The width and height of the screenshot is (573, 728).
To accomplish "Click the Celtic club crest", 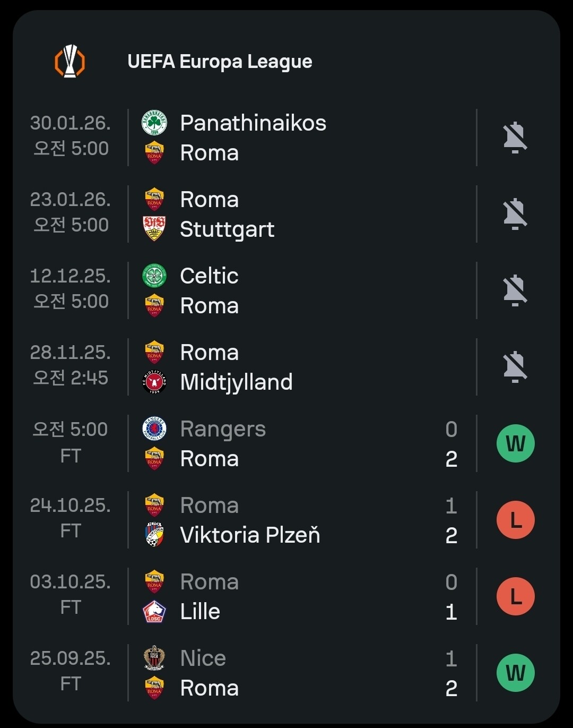I will [154, 276].
